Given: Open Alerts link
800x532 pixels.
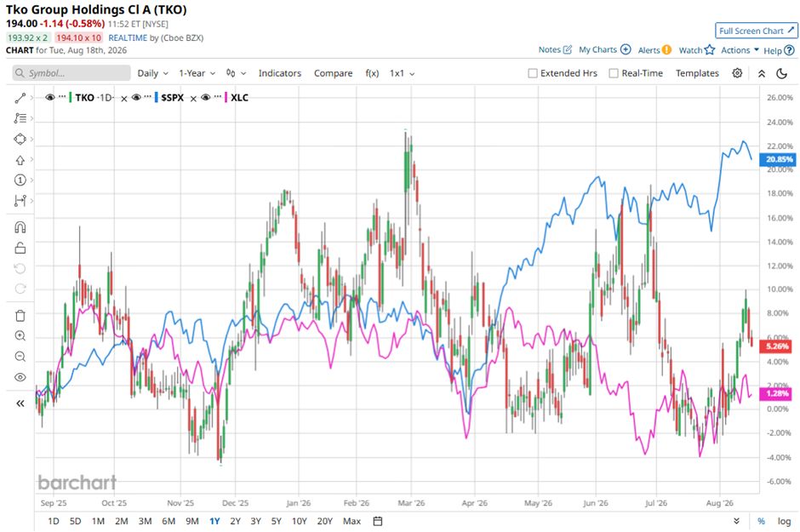Looking at the screenshot, I should [654, 50].
